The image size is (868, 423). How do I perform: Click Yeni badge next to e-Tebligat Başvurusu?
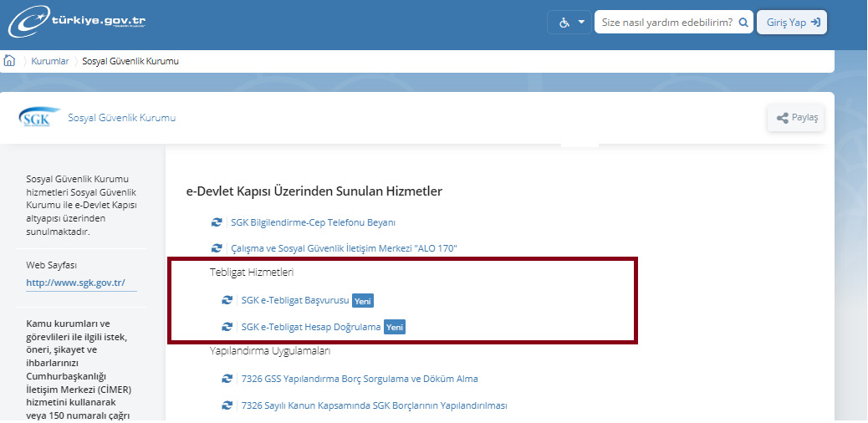[x=363, y=301]
